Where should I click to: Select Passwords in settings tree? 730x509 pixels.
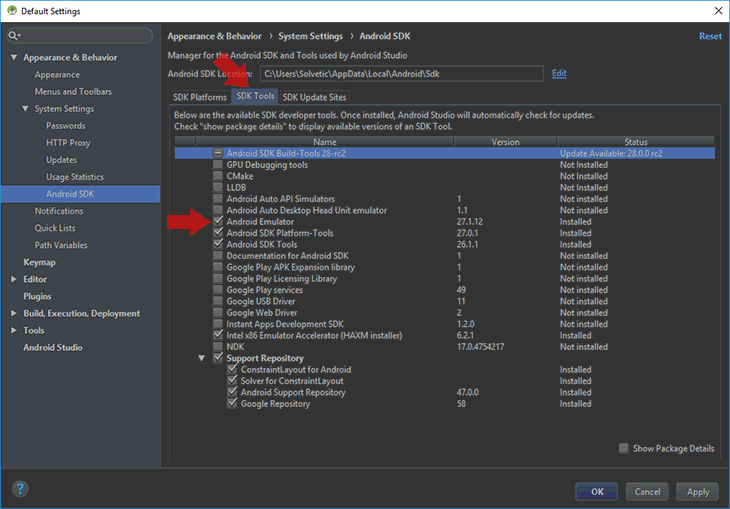point(65,126)
